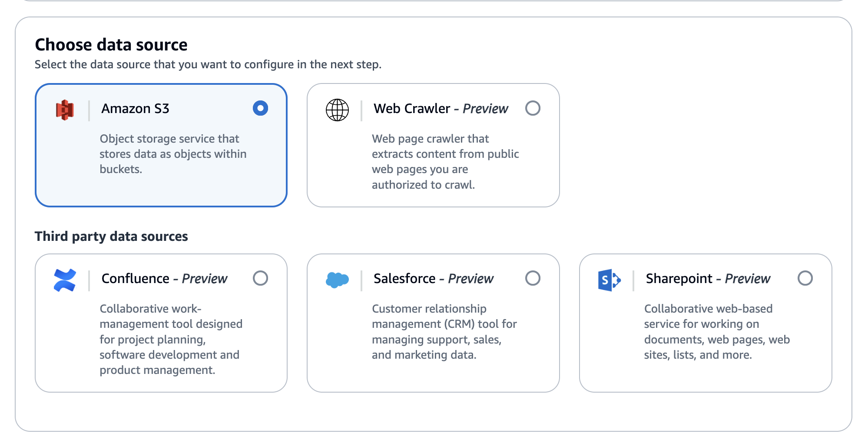Click the 'Sharepoint - Preview' title
Viewport: 868px width, 440px height.
click(708, 278)
